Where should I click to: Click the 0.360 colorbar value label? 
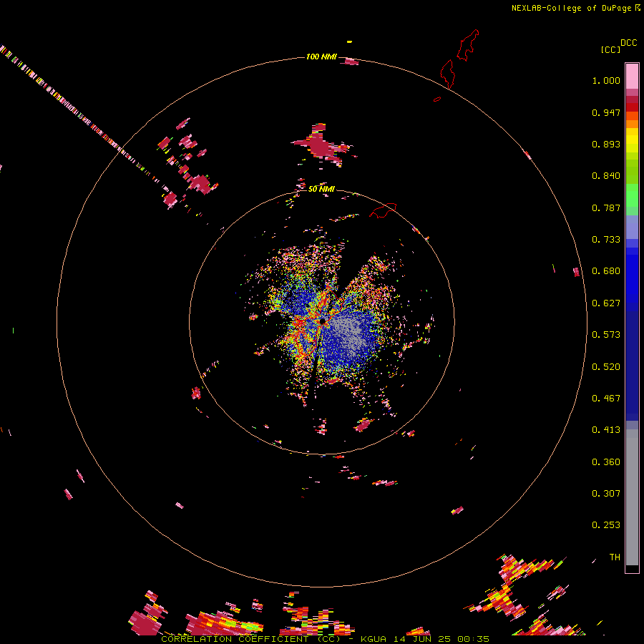tap(606, 462)
